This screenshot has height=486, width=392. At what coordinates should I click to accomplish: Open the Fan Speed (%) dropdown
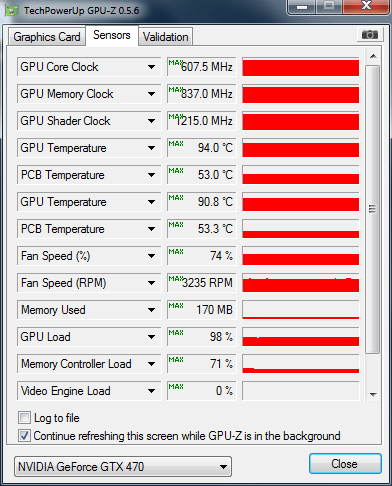tap(89, 256)
